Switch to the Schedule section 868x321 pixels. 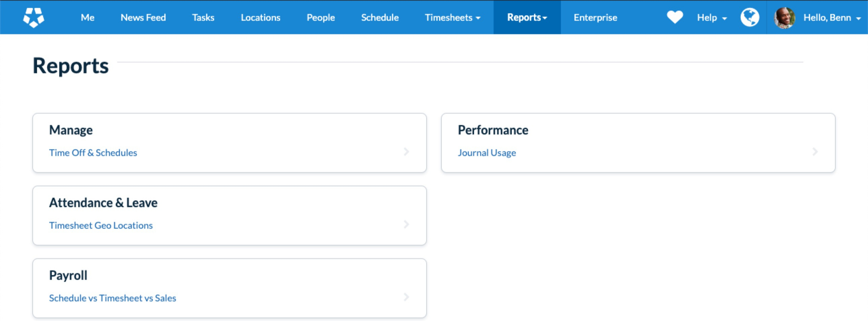click(x=380, y=17)
